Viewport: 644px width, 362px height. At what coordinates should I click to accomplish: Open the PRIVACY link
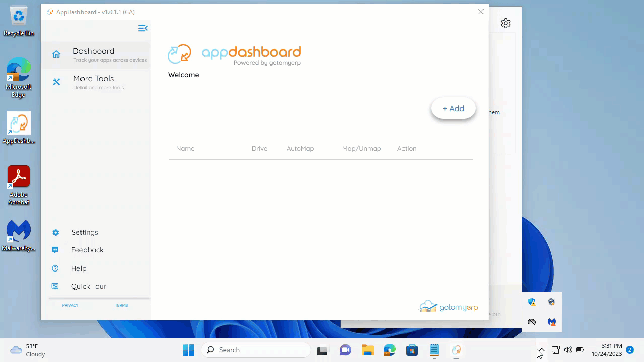tap(70, 305)
